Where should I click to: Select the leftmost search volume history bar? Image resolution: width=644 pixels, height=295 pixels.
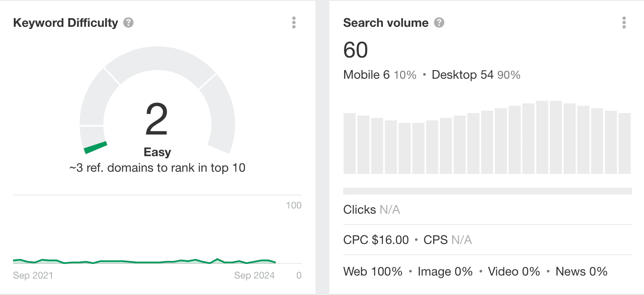349,143
